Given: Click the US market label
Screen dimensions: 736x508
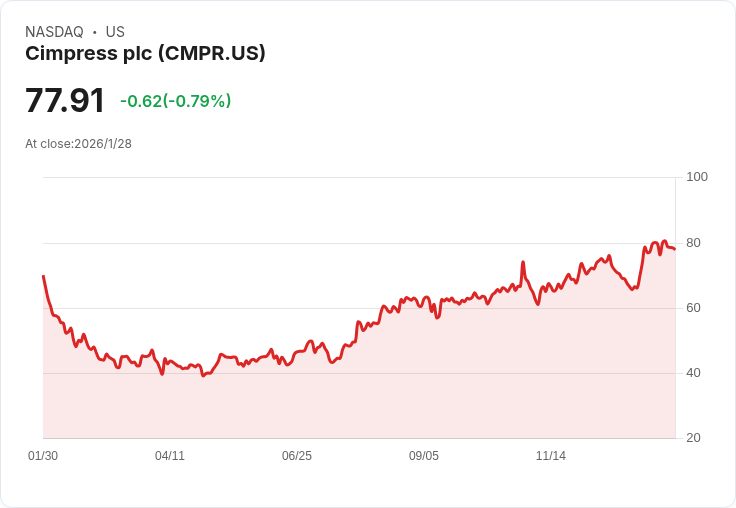Looking at the screenshot, I should tap(115, 32).
